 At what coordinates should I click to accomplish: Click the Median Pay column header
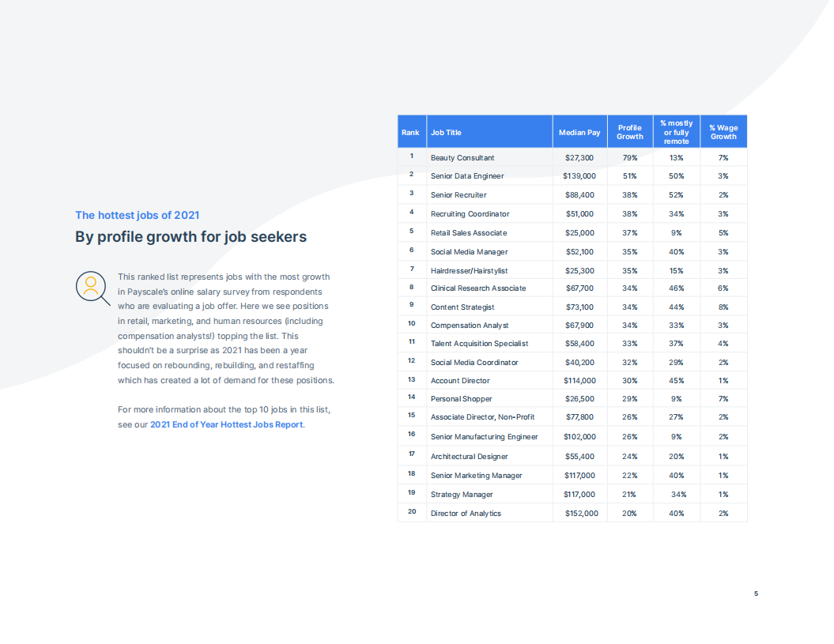click(x=579, y=133)
